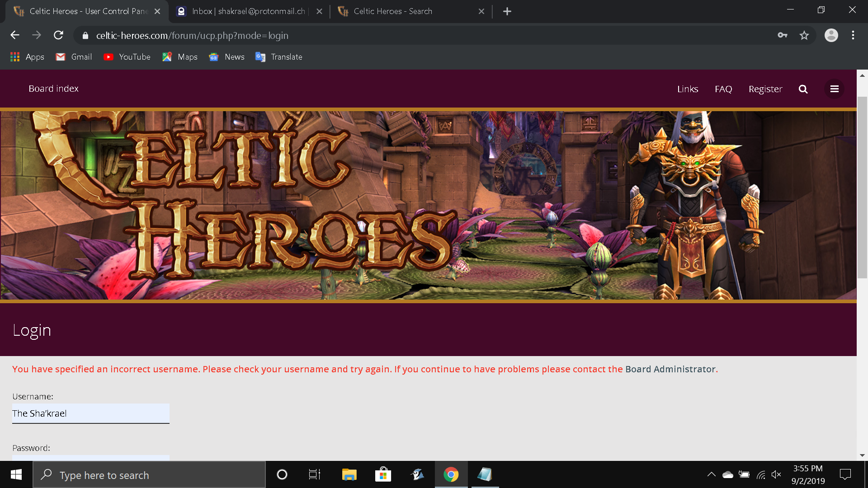This screenshot has height=488, width=868.
Task: Open the YouTube bookmark
Action: coord(127,57)
